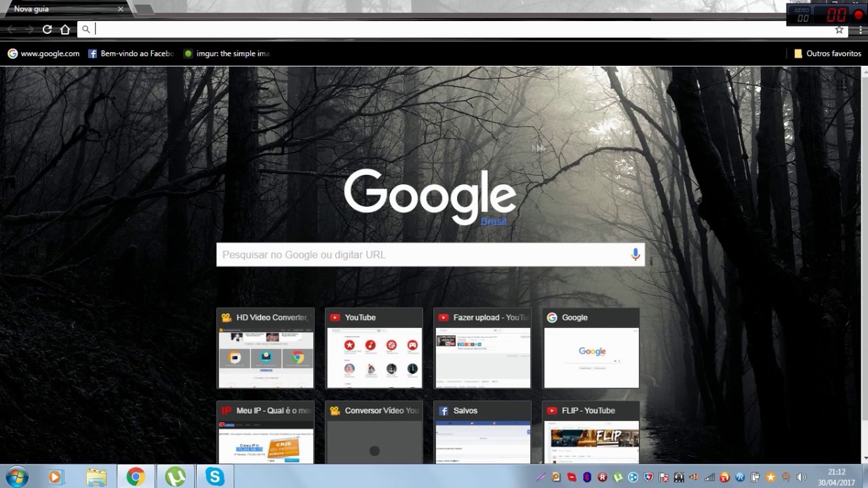868x488 pixels.
Task: Click the blue film-reel tray icon
Action: click(633, 477)
